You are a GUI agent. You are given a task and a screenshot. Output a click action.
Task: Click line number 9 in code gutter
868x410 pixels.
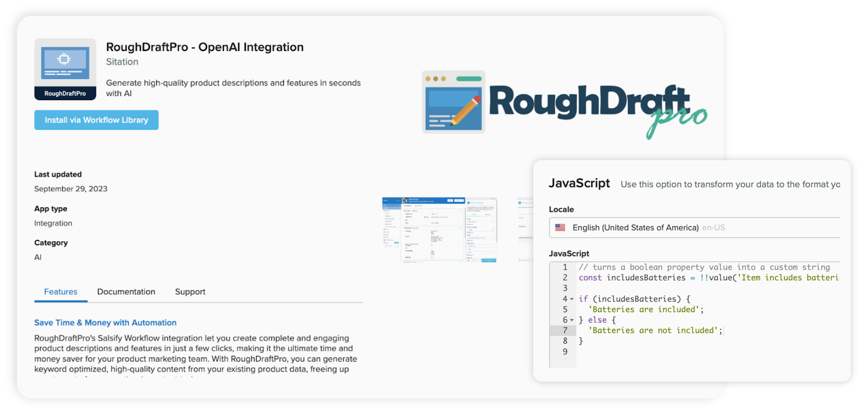pos(565,352)
